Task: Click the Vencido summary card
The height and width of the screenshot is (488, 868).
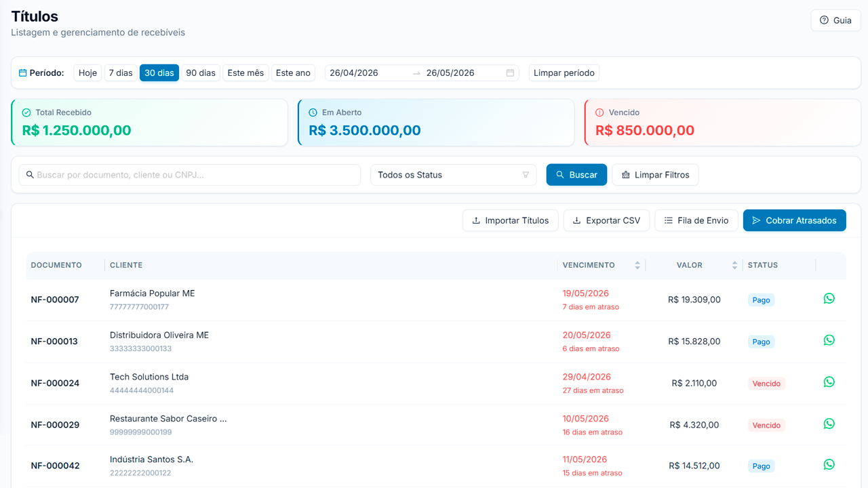Action: (x=723, y=123)
